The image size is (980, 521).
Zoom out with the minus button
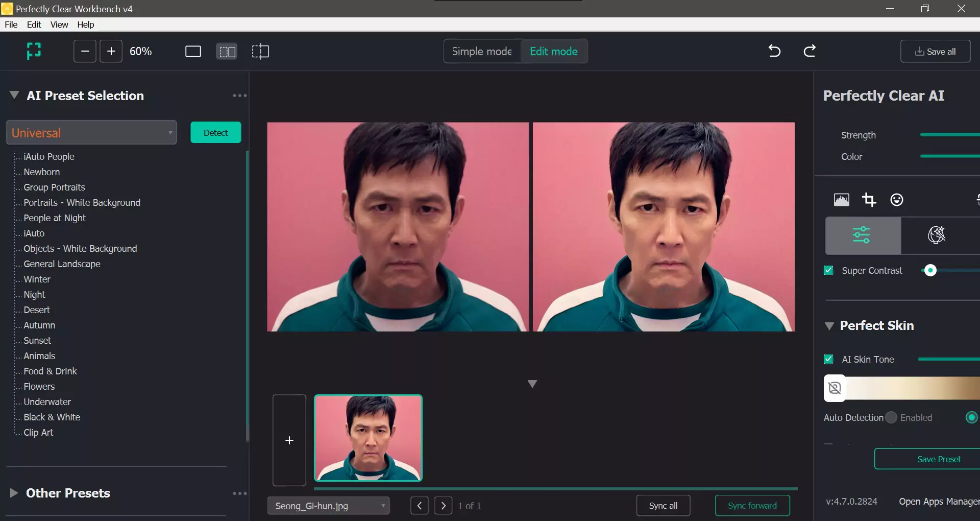(x=85, y=51)
